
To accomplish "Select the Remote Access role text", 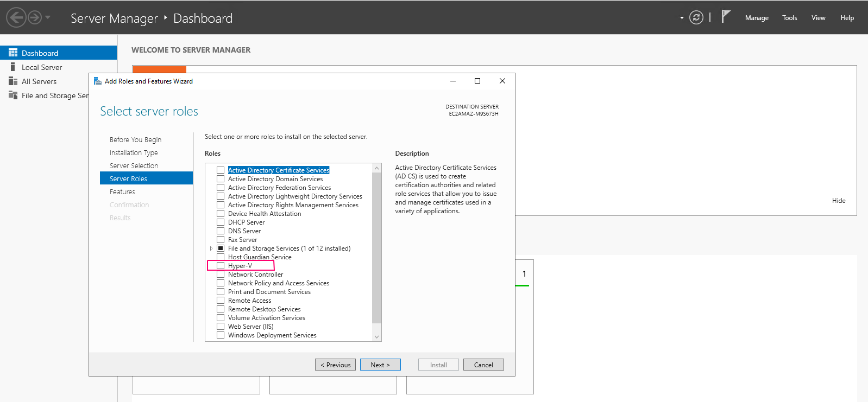I will (x=249, y=301).
